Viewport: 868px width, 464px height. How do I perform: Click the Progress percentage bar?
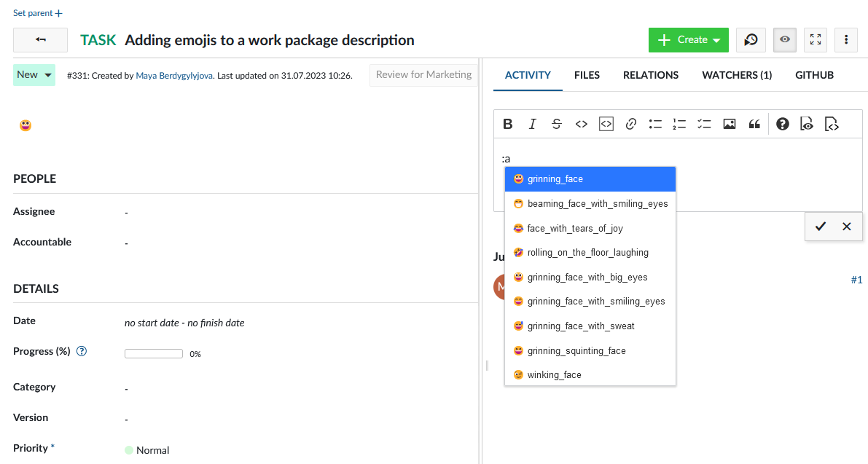pyautogui.click(x=153, y=354)
